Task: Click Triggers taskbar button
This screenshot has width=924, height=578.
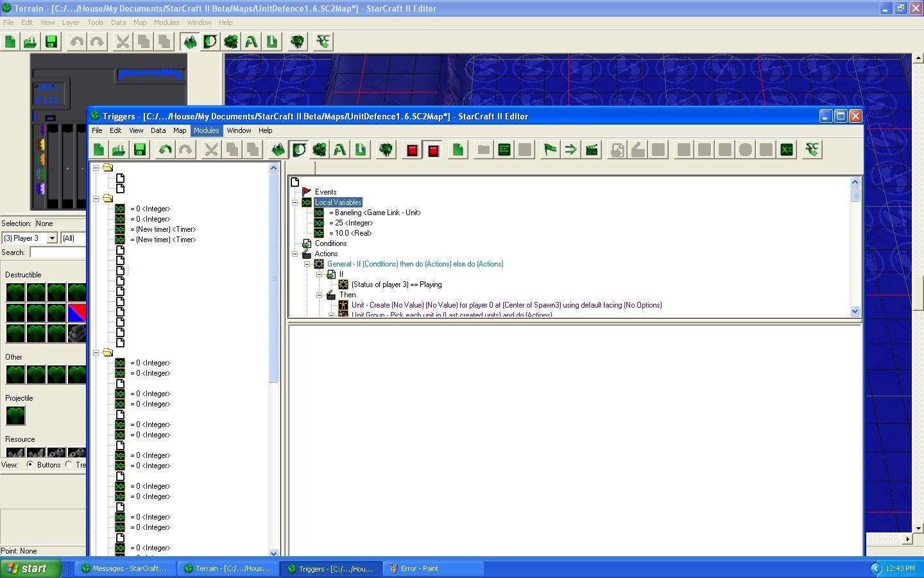Action: point(331,568)
